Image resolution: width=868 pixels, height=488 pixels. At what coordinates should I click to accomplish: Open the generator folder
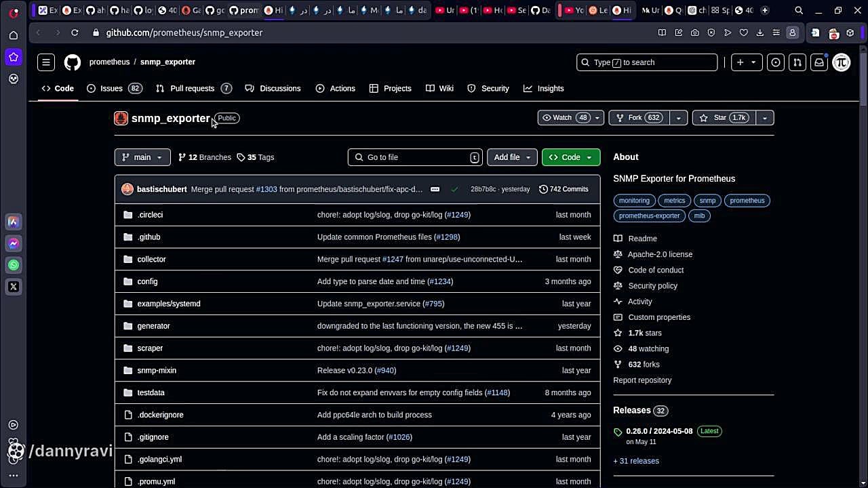point(153,326)
